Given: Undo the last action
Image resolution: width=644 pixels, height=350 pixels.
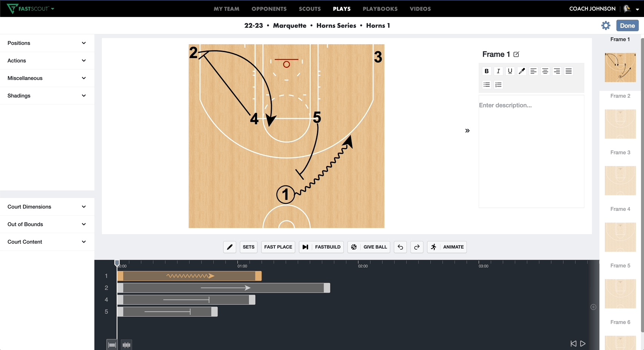Looking at the screenshot, I should 400,247.
